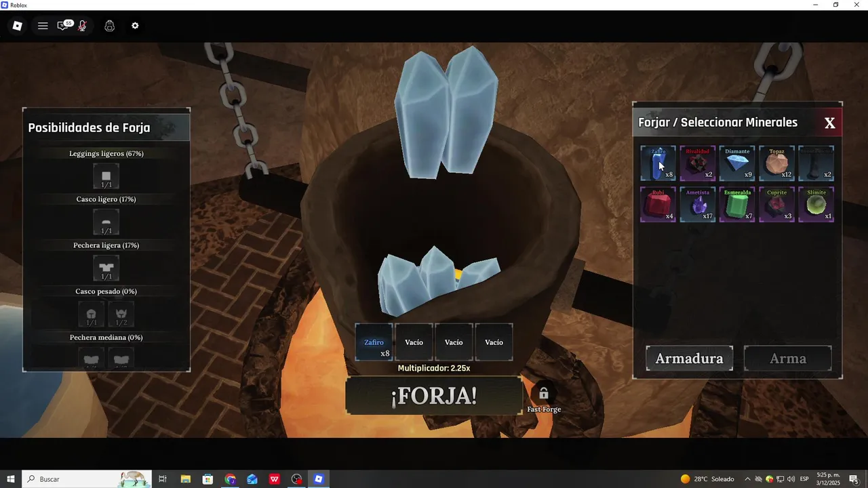Open the Roblox settings gear
This screenshot has width=868, height=488.
tap(135, 26)
